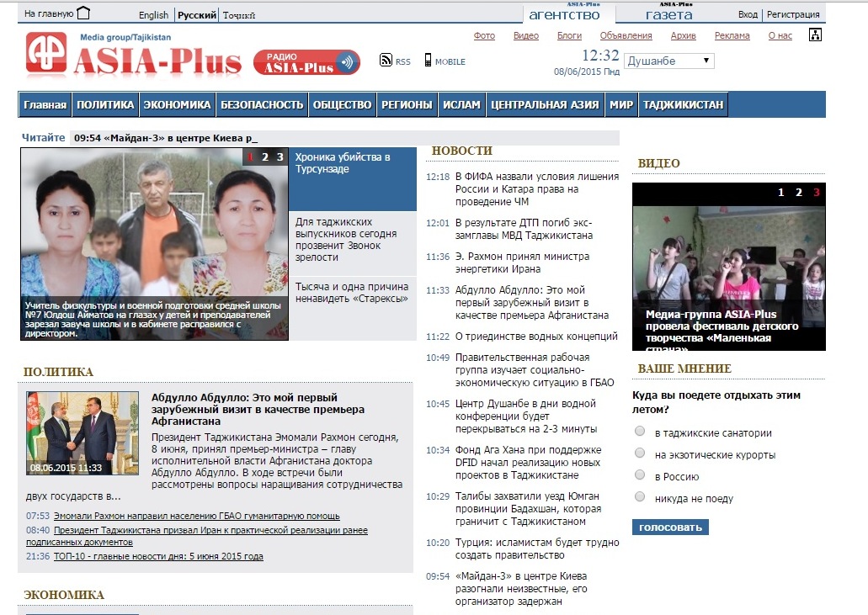
Task: Pick "никуда не поеду" poll option
Action: pyautogui.click(x=640, y=498)
